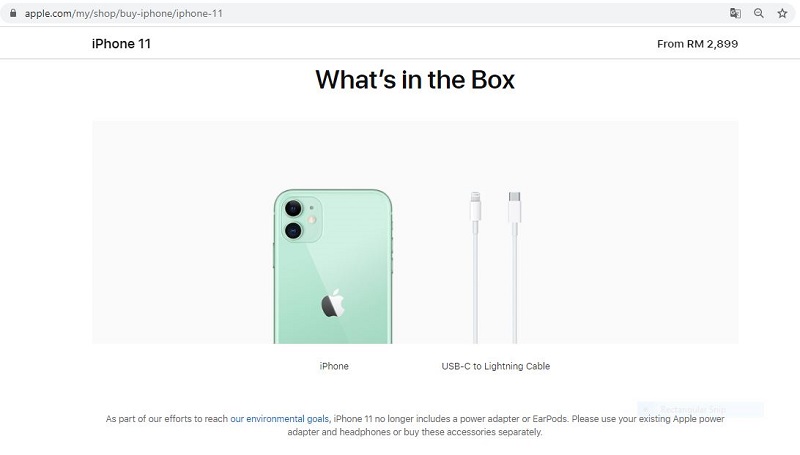Click the camera flash on the iPhone

312,220
